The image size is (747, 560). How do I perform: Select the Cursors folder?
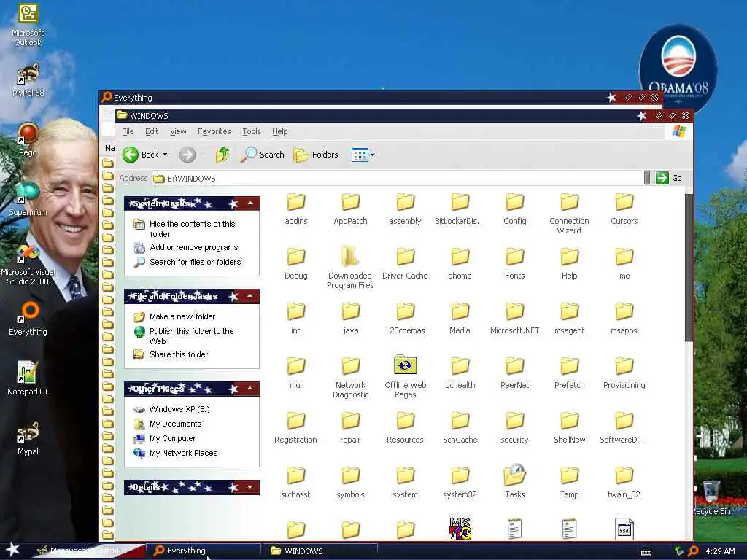624,209
